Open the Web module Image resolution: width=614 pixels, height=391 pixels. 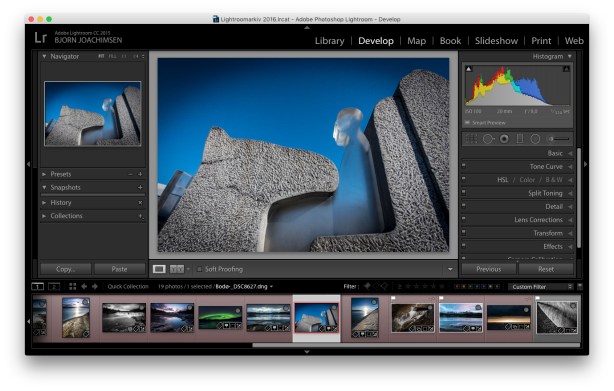(574, 41)
